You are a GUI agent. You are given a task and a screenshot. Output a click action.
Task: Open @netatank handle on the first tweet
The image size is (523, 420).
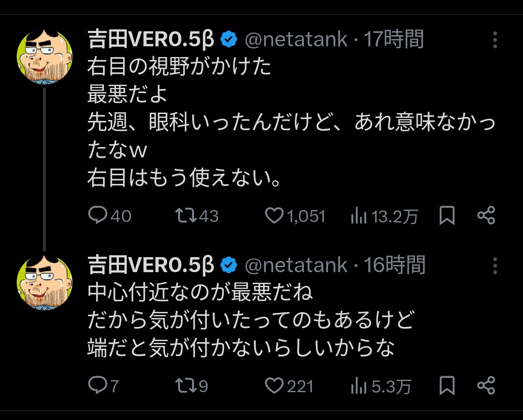click(x=296, y=40)
